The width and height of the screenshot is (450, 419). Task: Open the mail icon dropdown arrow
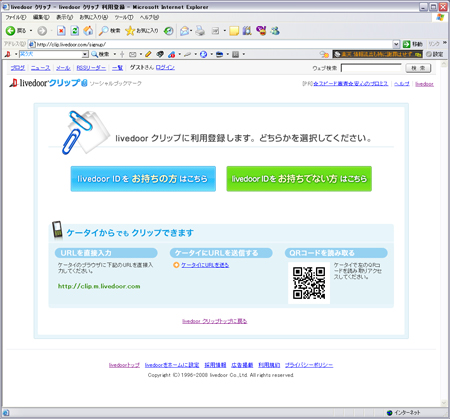[x=192, y=31]
